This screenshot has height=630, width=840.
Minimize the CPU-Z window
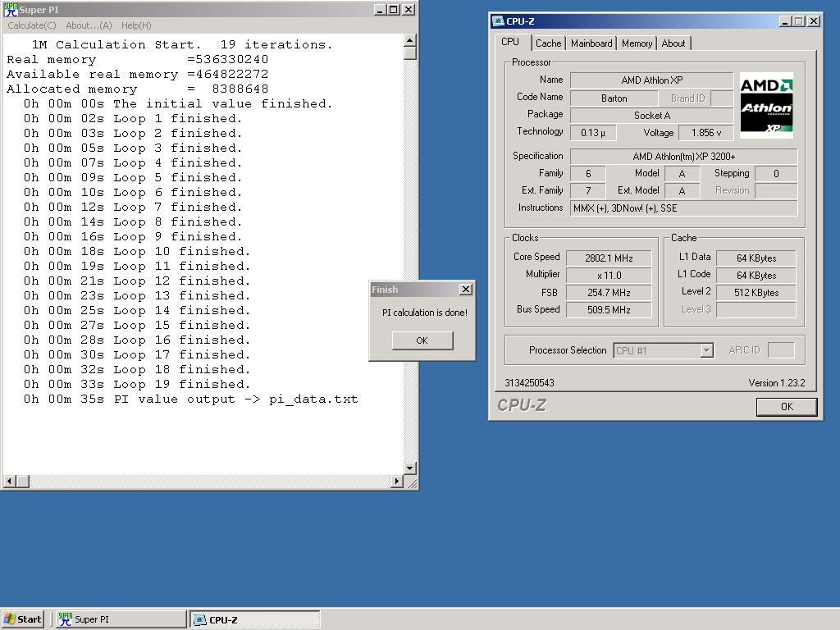point(785,21)
